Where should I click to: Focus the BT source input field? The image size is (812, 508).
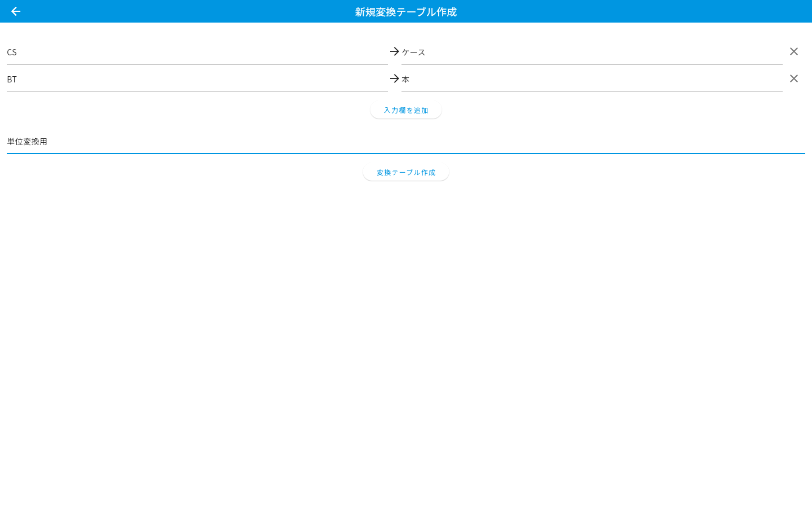[197, 79]
